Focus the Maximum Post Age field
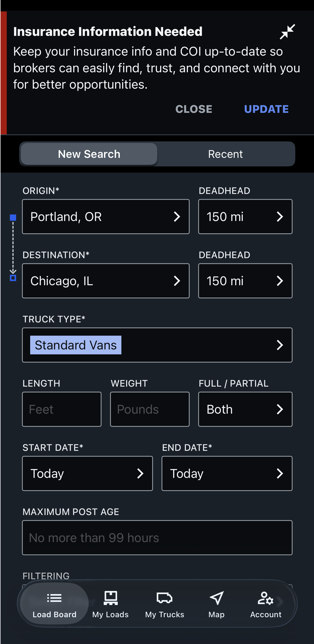The image size is (314, 644). [157, 538]
